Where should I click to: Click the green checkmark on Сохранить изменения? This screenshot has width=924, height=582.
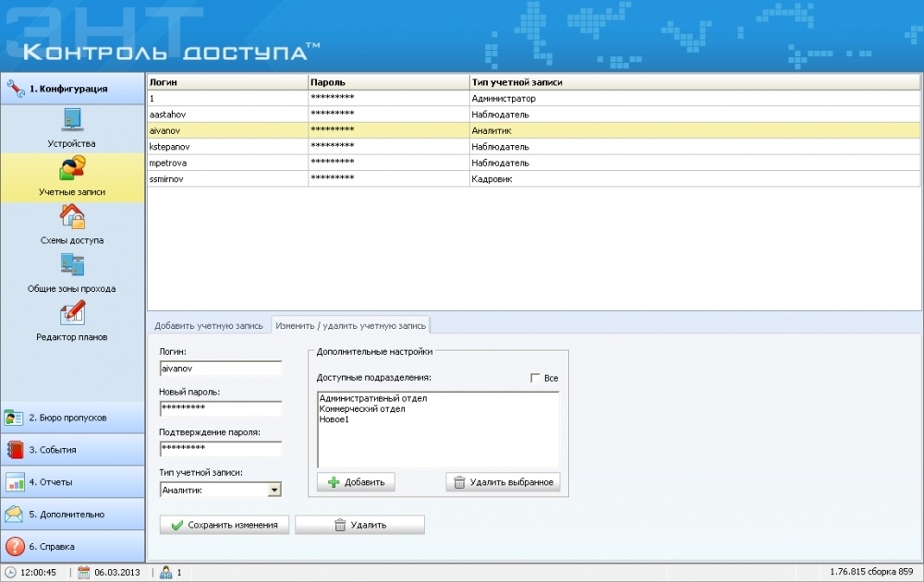176,525
